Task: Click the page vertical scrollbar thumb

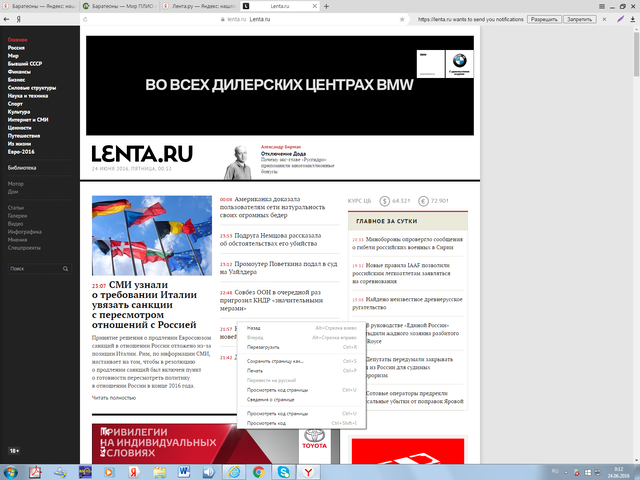Action: (636, 54)
